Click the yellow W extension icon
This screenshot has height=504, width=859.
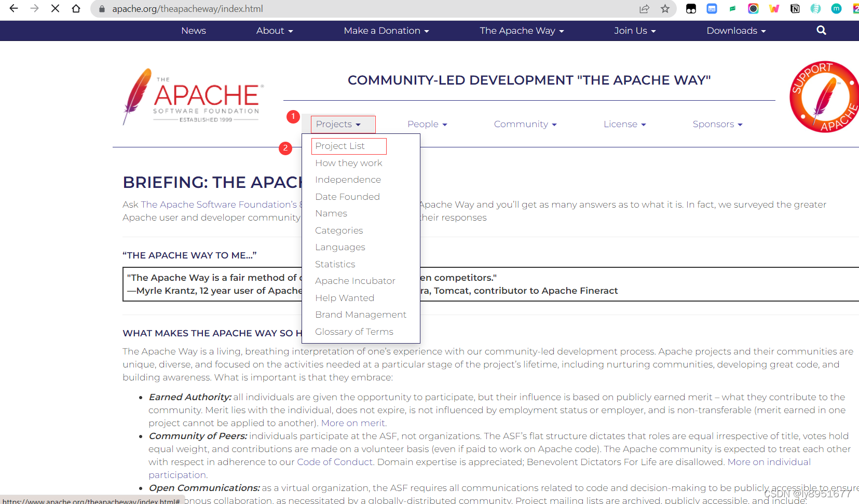coord(774,8)
